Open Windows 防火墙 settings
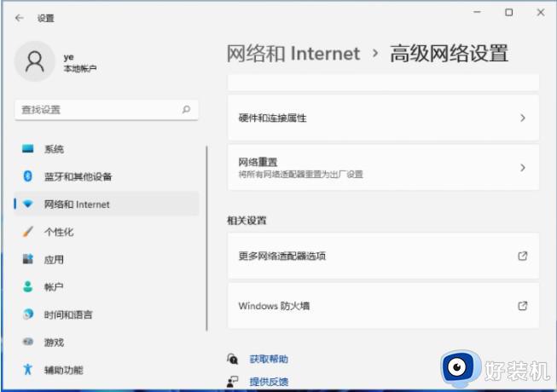557x392 pixels. [x=383, y=306]
